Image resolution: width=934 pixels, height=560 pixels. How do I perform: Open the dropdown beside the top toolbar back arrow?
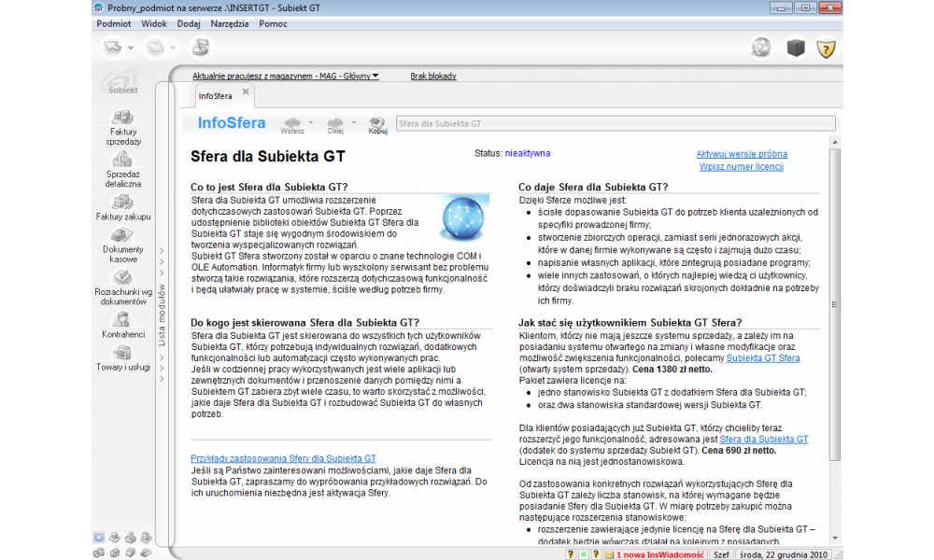[131, 48]
